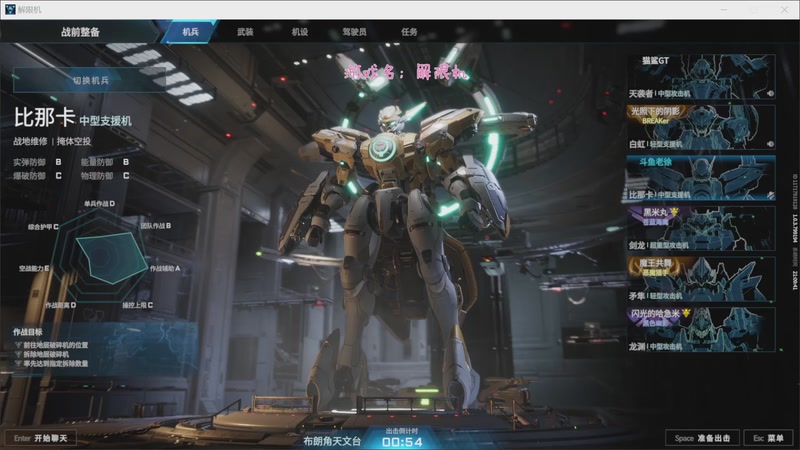
Task: Click the pink 游戏名：解限机 caption
Action: point(407,72)
